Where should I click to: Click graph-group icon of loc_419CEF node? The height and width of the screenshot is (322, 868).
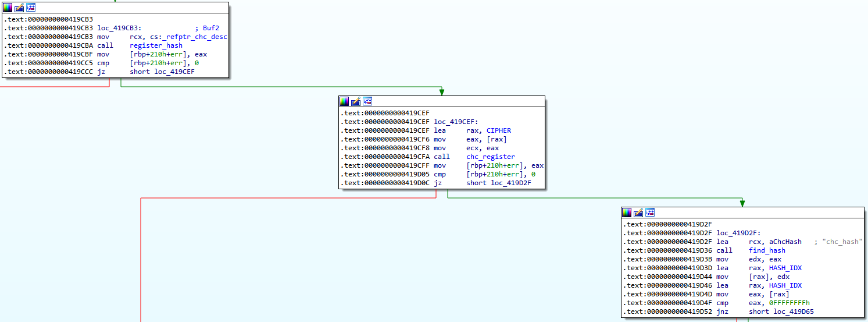[366, 101]
